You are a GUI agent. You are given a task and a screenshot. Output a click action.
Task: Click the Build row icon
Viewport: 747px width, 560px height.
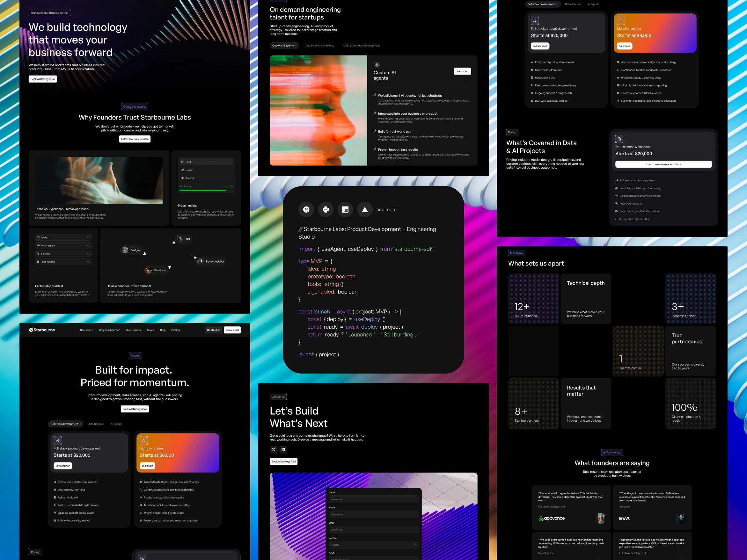(x=182, y=162)
